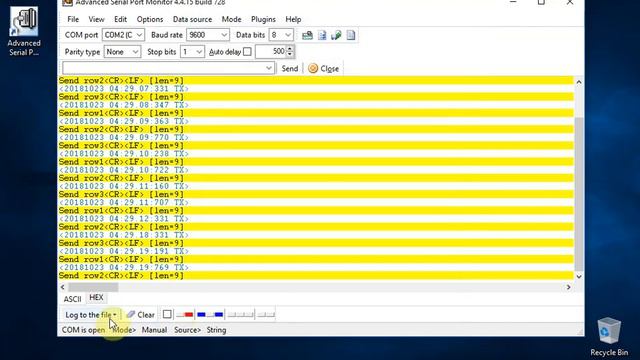Viewport: 640px width, 360px height.
Task: Click timestamp line '04:29.10:238 TX'
Action: point(124,154)
